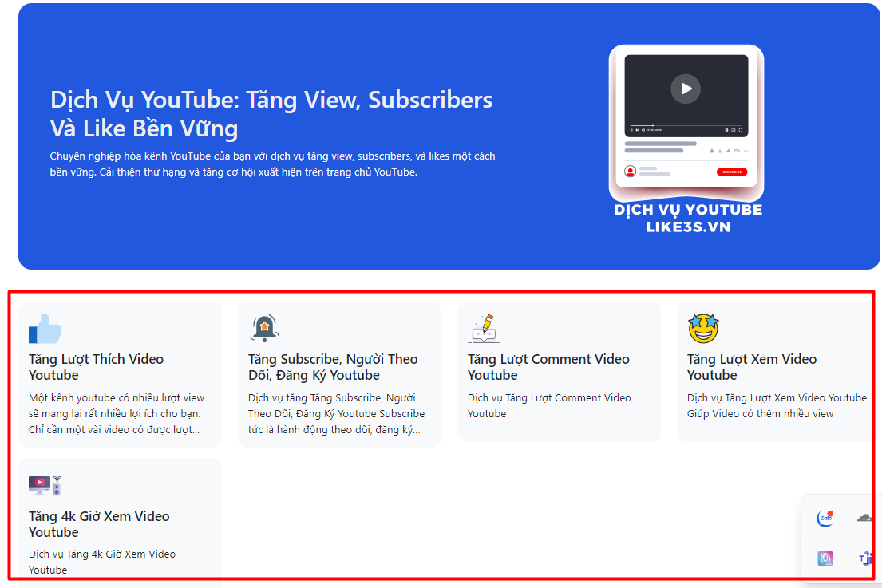Click the text "Một kênh youtube có nhiều lượt view"
The height and width of the screenshot is (588, 882).
117,397
